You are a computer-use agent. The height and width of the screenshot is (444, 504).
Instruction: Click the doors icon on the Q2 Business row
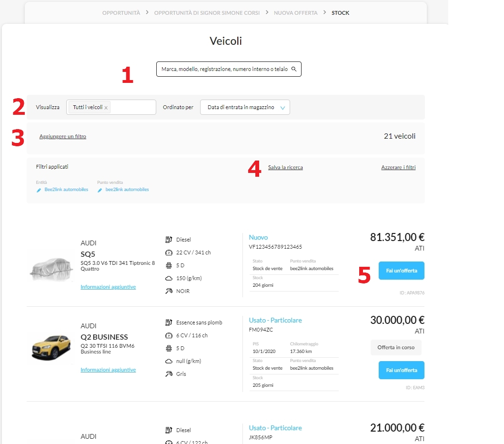coord(169,348)
